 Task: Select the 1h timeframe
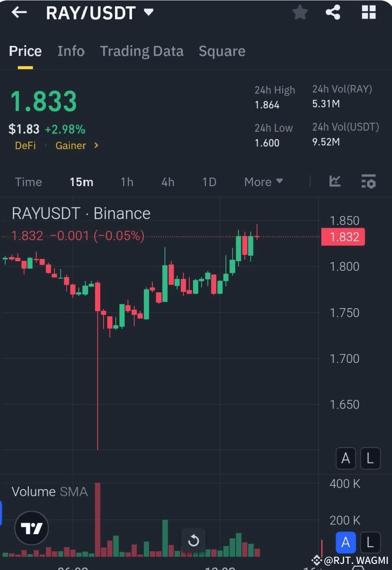click(x=127, y=182)
